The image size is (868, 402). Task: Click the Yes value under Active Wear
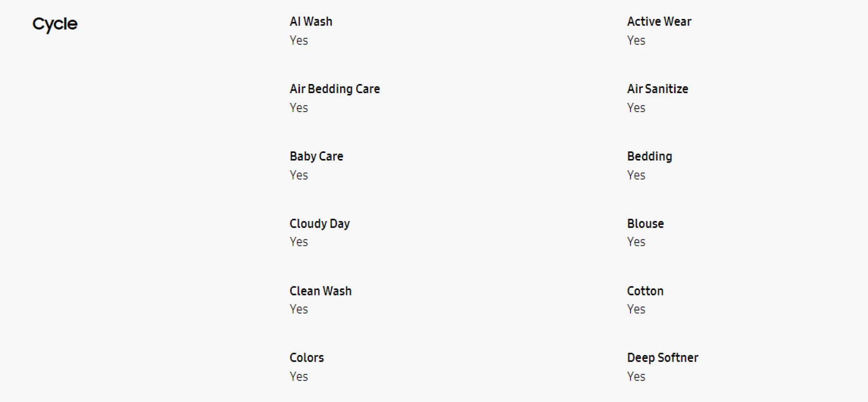click(x=636, y=41)
